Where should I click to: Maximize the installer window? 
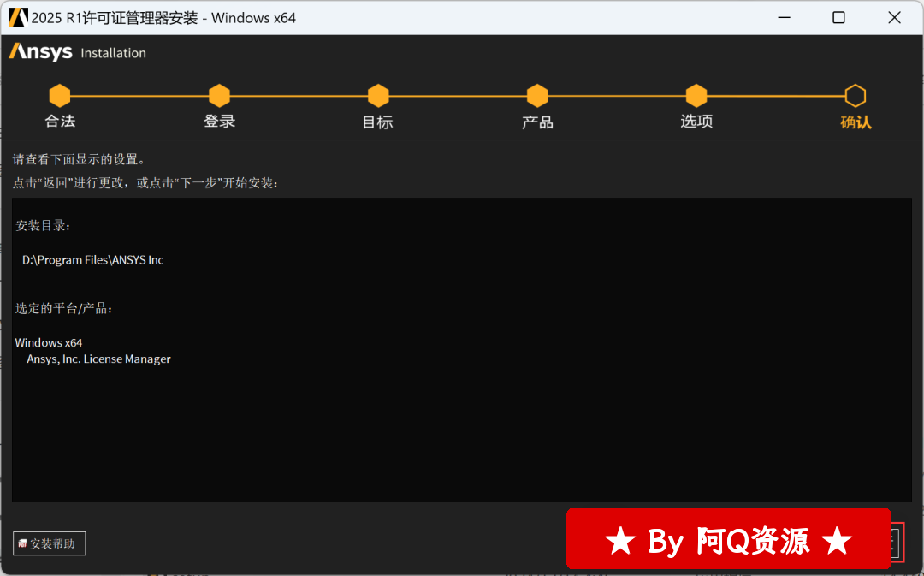(838, 18)
